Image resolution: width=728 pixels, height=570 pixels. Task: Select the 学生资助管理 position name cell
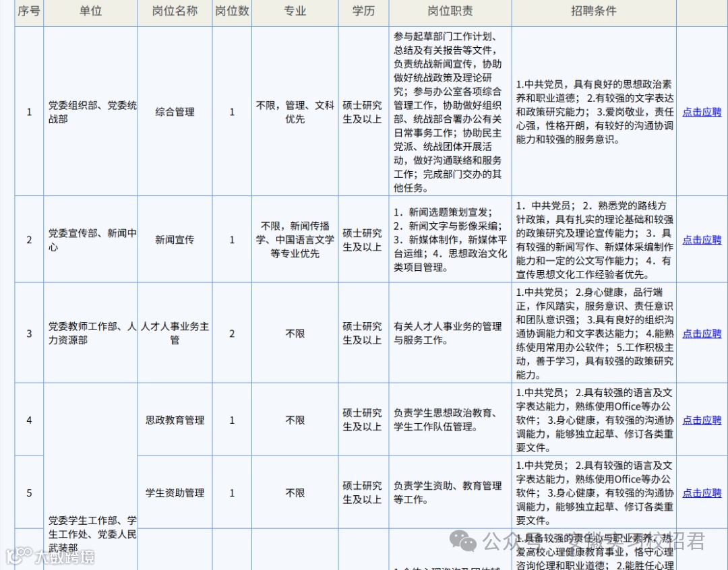click(175, 493)
